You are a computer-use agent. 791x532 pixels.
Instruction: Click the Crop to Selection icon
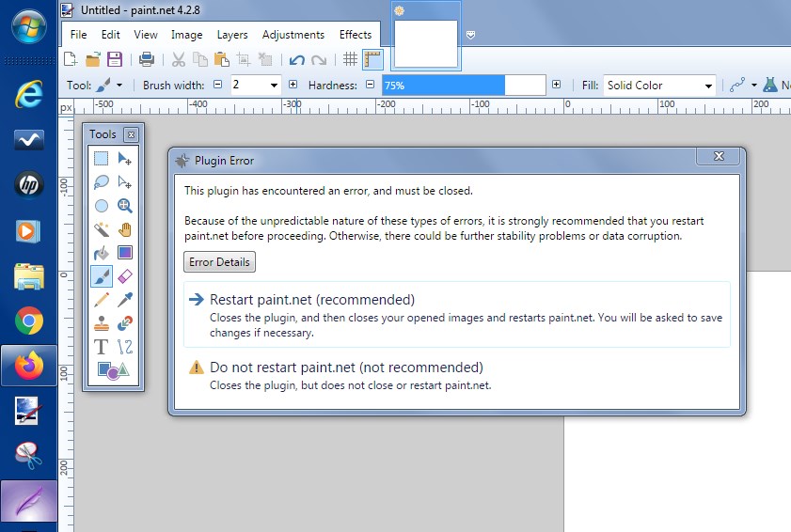pos(245,59)
